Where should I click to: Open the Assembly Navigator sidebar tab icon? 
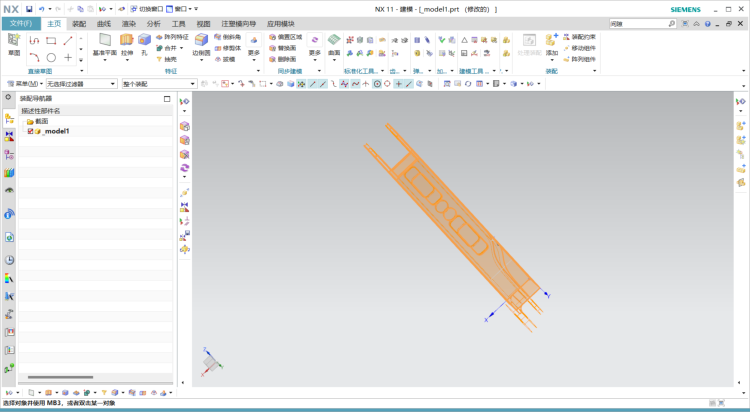point(9,118)
